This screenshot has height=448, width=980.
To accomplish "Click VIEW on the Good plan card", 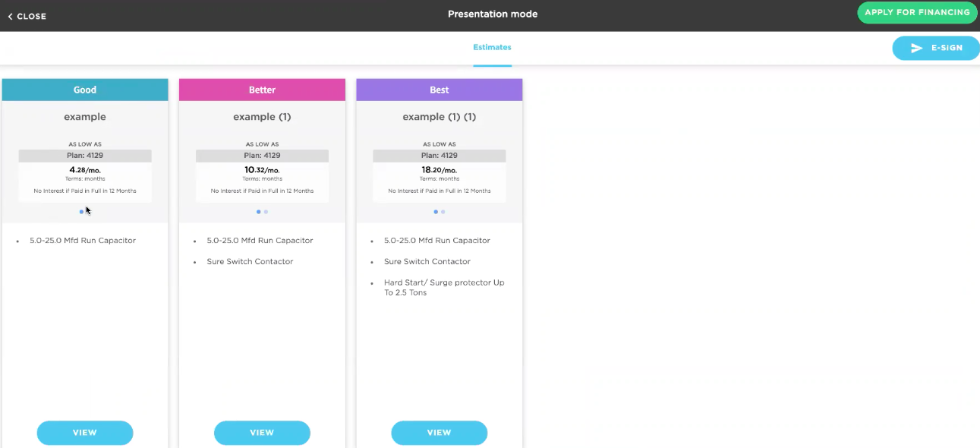I will point(85,432).
